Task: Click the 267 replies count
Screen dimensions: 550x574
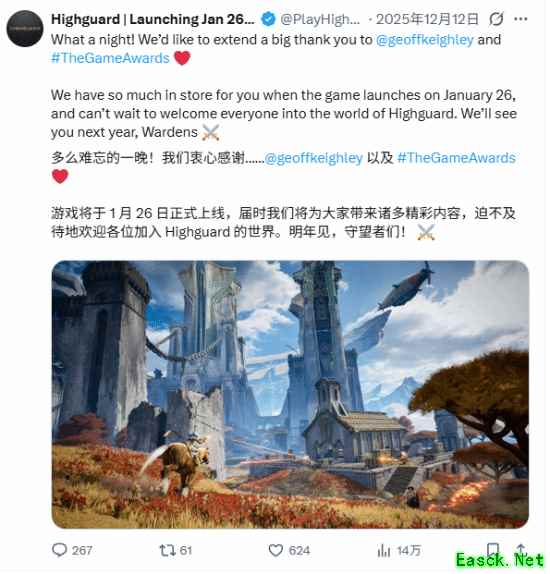Action: [x=82, y=550]
